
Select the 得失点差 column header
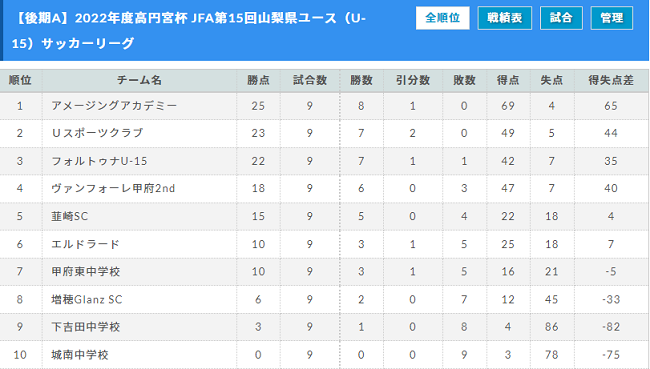click(611, 80)
